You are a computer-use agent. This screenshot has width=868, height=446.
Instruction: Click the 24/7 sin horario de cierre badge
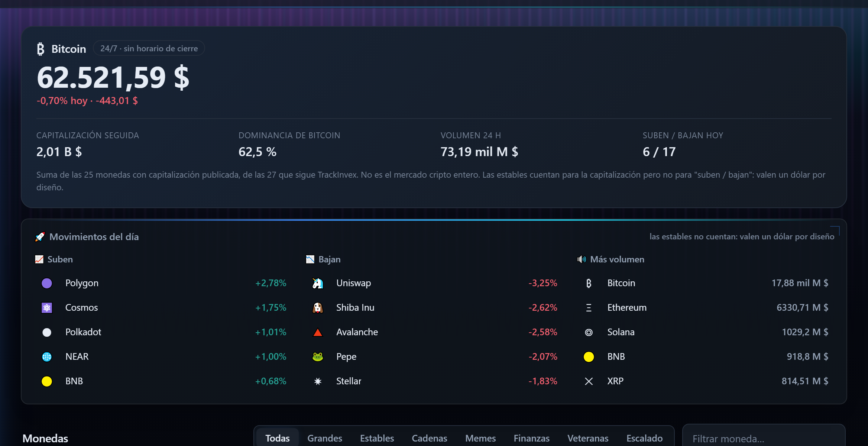click(x=149, y=48)
